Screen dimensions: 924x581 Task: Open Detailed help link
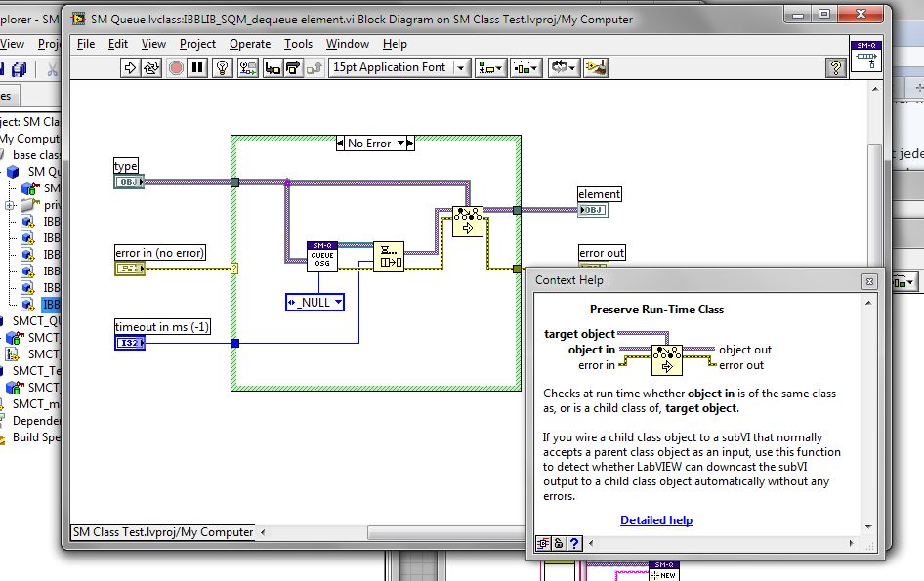pos(656,520)
